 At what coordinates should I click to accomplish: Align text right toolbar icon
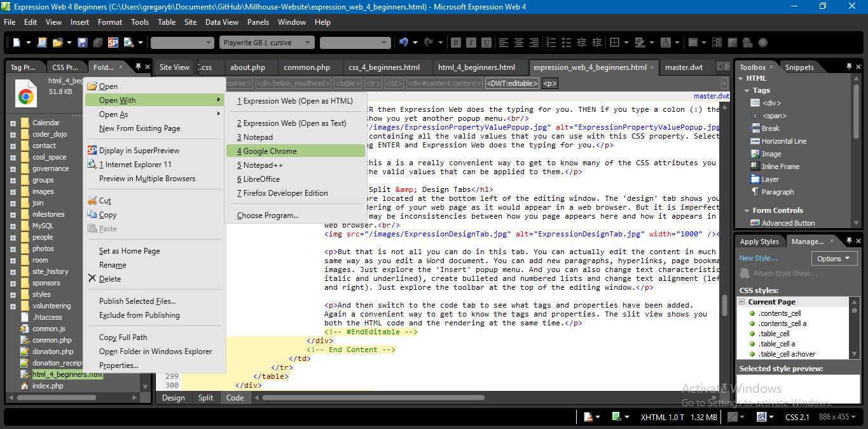pos(534,43)
